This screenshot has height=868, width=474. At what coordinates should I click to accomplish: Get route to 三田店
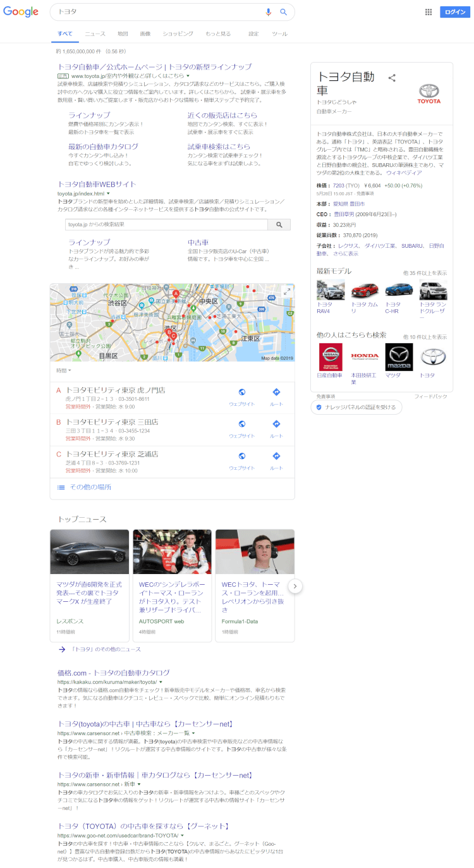click(x=276, y=427)
